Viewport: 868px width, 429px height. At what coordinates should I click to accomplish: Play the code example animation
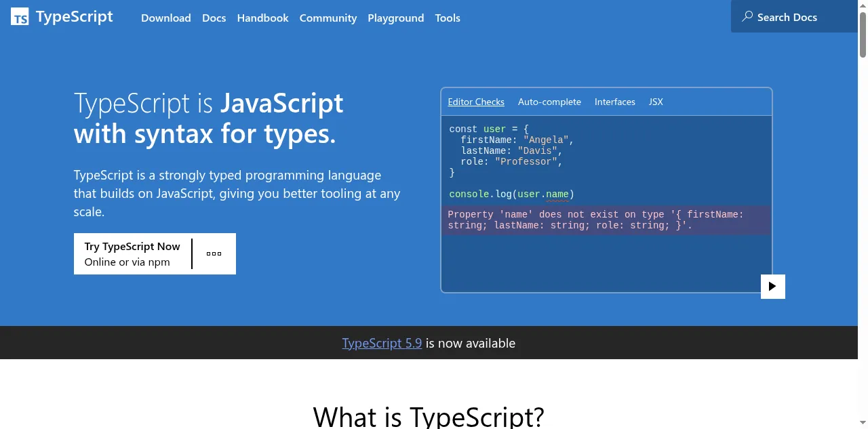click(x=772, y=287)
